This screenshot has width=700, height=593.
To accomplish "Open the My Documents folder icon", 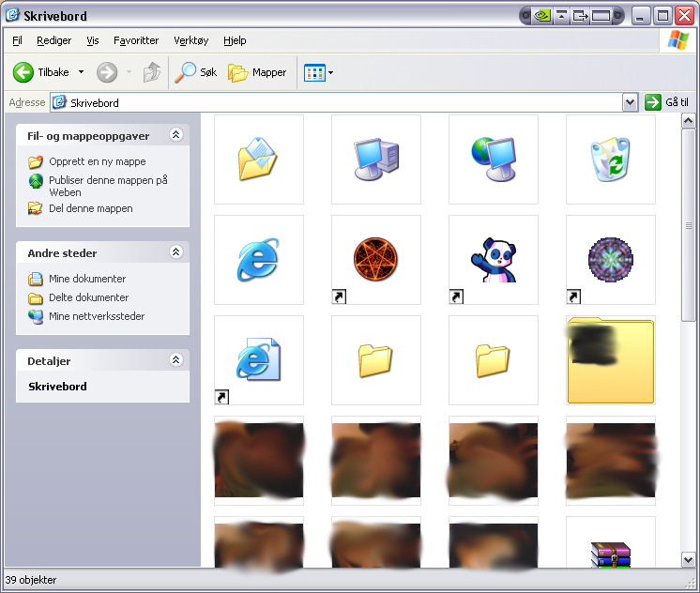I will [x=258, y=159].
